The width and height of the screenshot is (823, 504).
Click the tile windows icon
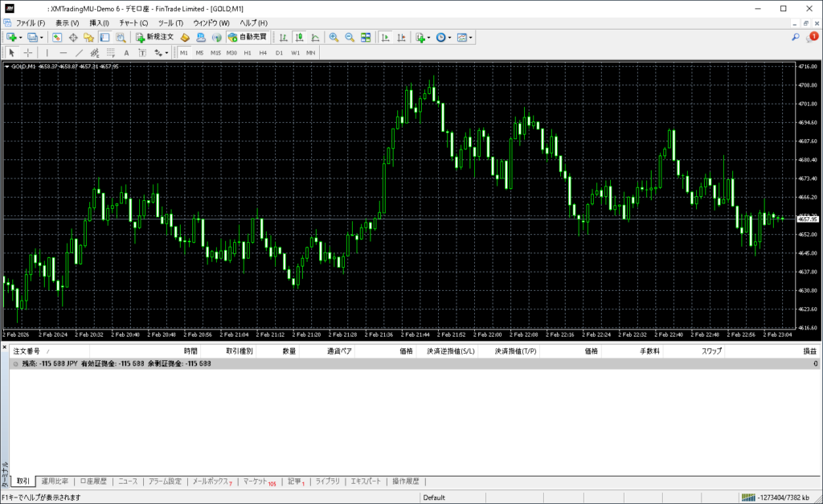click(x=366, y=37)
